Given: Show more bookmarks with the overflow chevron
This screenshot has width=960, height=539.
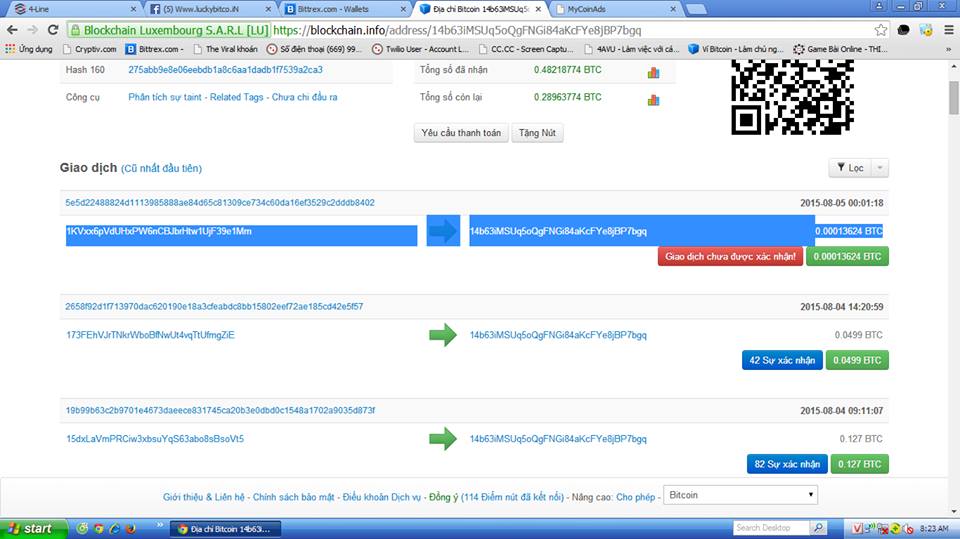Looking at the screenshot, I should pos(948,49).
